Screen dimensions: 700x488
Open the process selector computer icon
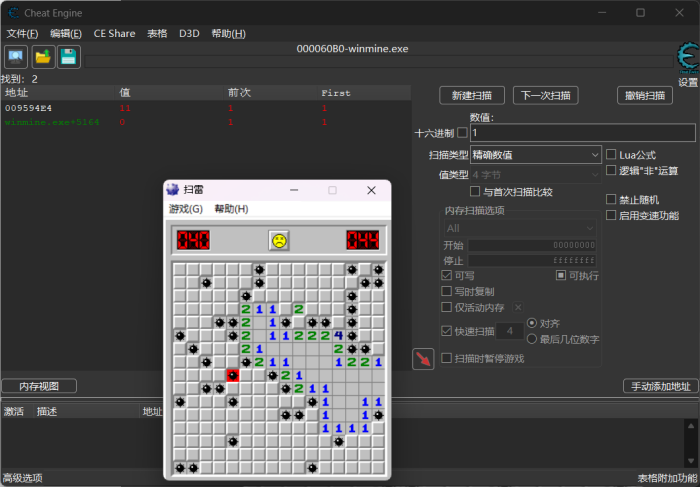click(16, 57)
